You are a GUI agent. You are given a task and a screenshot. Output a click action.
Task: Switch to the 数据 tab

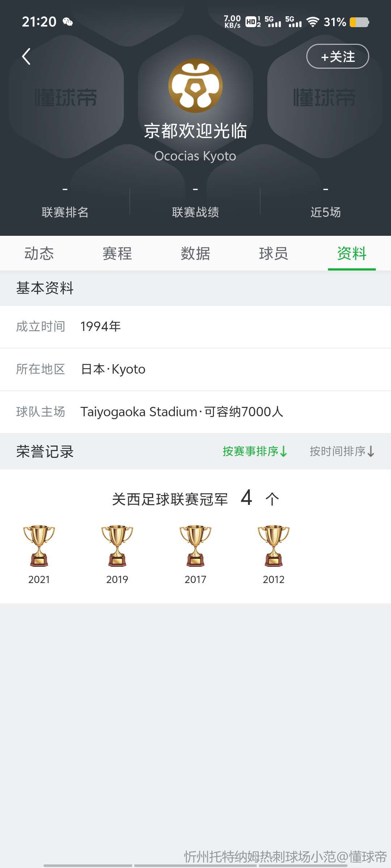(195, 254)
